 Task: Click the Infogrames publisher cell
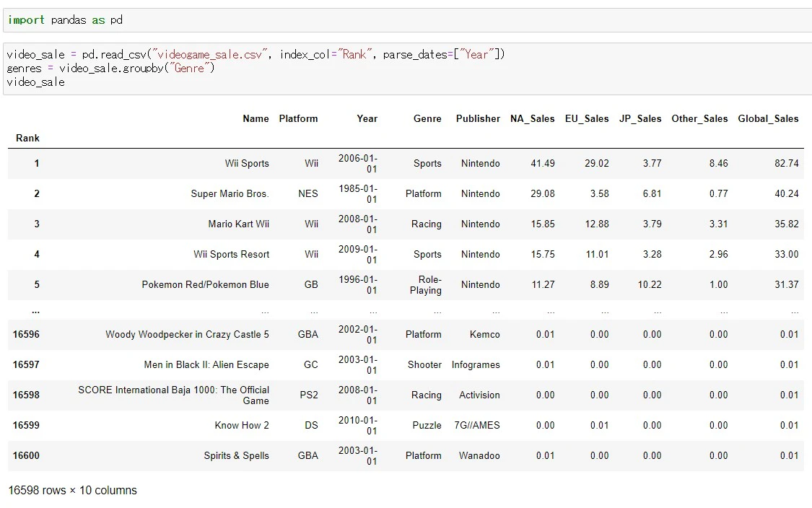pos(476,365)
